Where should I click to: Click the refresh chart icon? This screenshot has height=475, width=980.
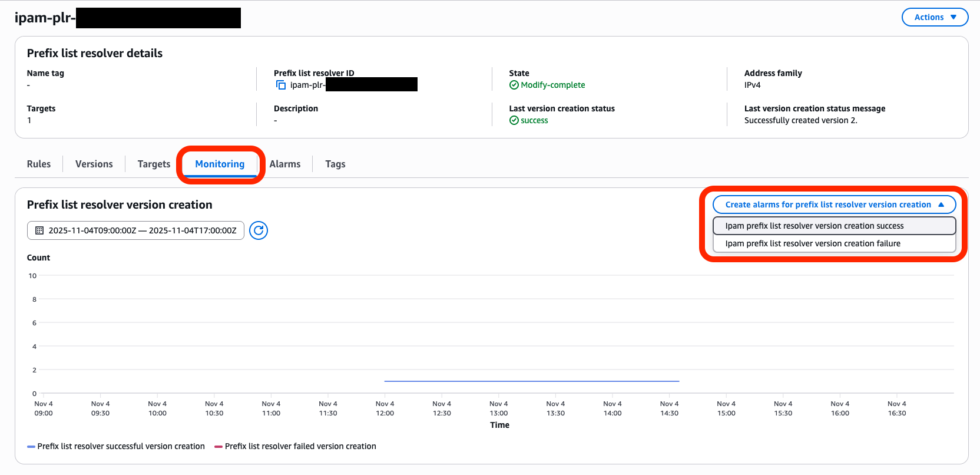259,230
